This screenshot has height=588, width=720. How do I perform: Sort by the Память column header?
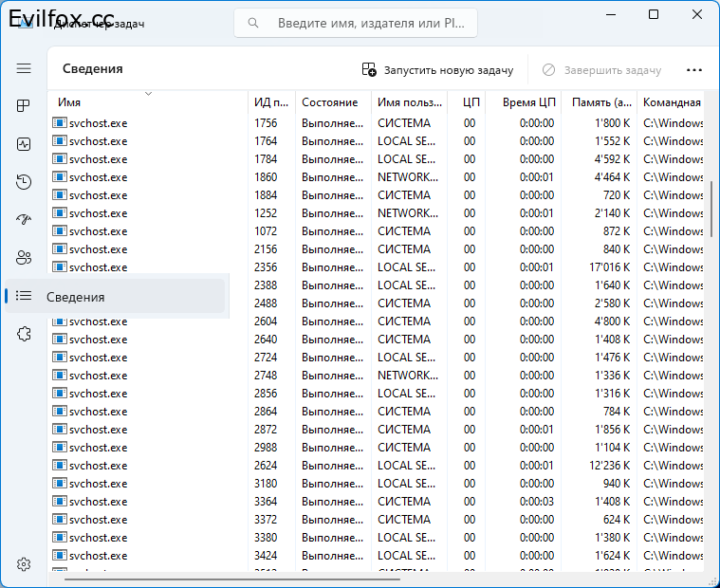597,102
